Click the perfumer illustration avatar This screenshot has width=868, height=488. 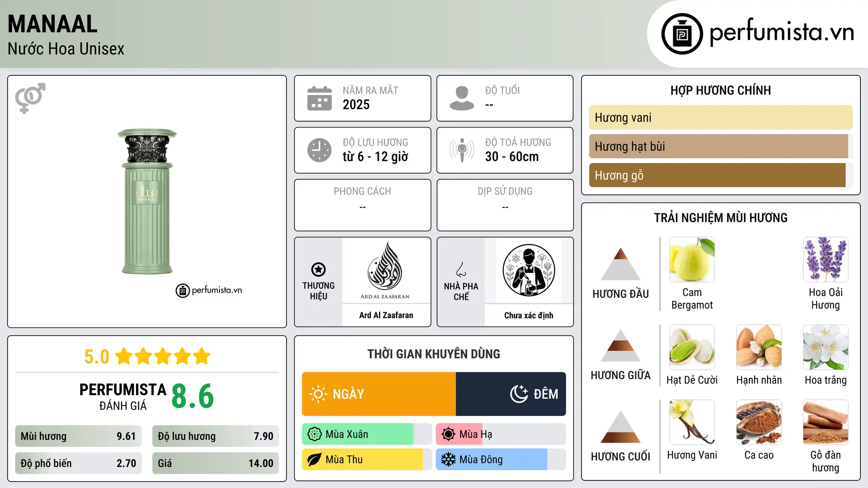[x=529, y=270]
